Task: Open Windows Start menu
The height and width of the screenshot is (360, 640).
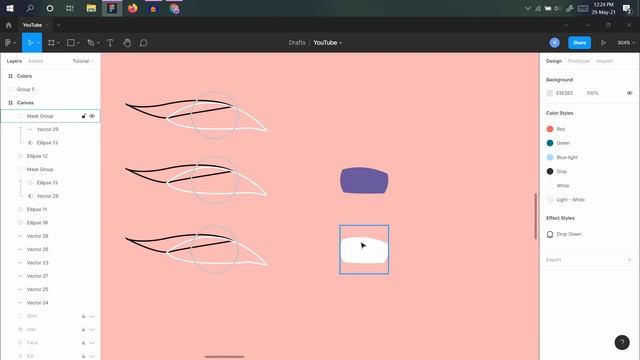Action: coord(10,8)
